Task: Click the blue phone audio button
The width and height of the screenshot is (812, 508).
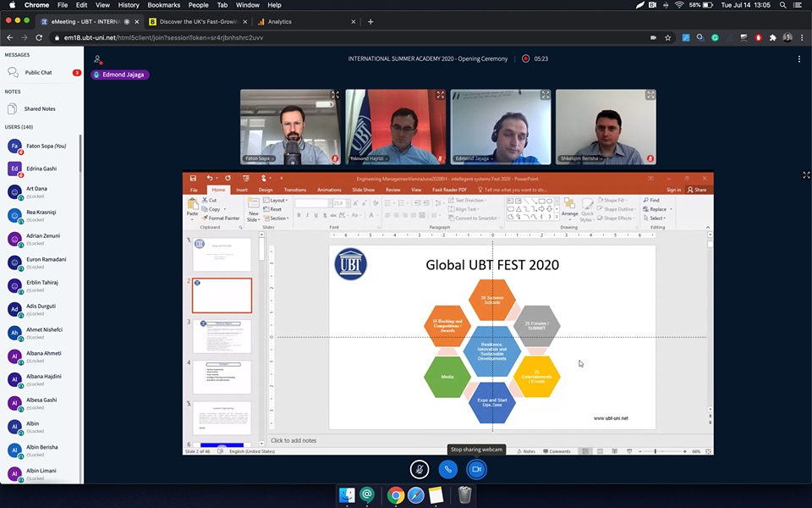Action: (448, 470)
